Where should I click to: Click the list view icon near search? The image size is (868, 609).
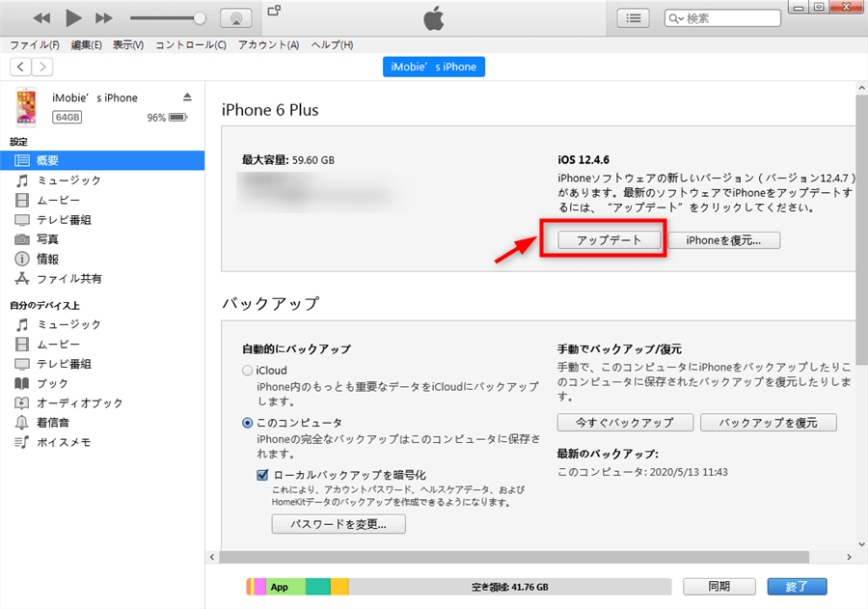coord(634,18)
